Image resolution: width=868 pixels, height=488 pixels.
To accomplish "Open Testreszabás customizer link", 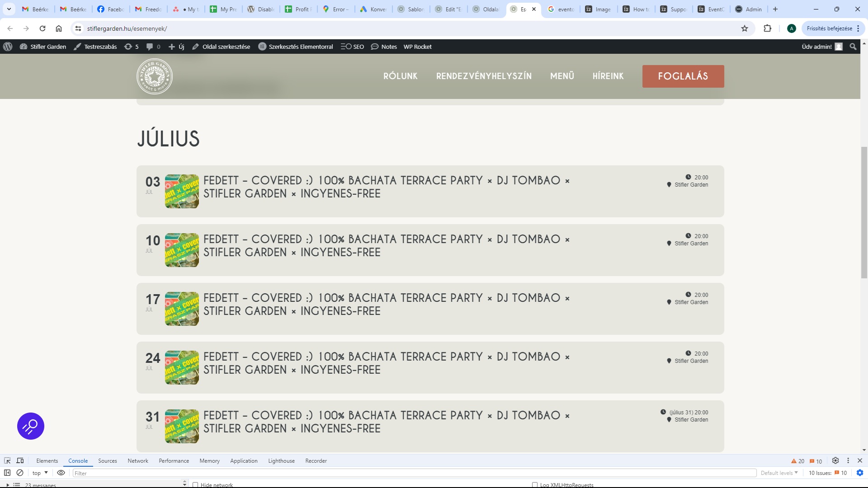I will point(95,47).
